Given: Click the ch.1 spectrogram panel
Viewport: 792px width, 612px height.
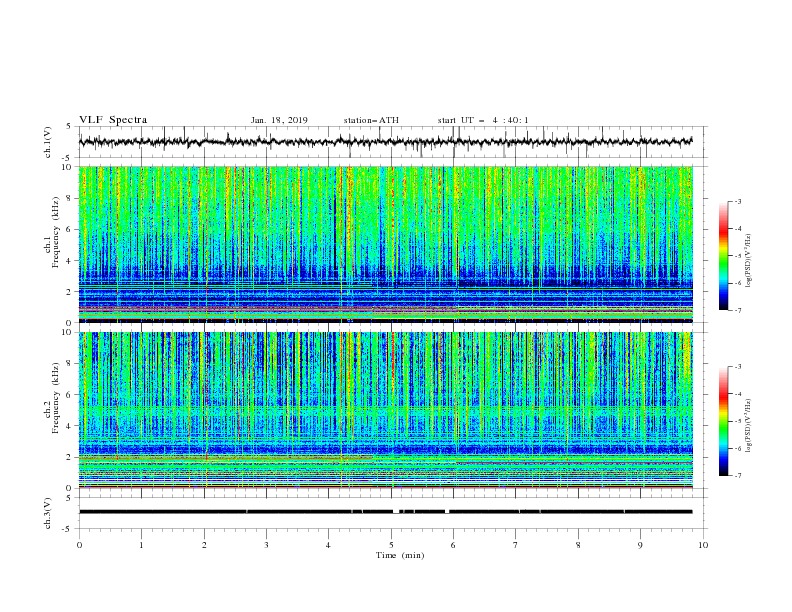Looking at the screenshot, I should [x=386, y=244].
